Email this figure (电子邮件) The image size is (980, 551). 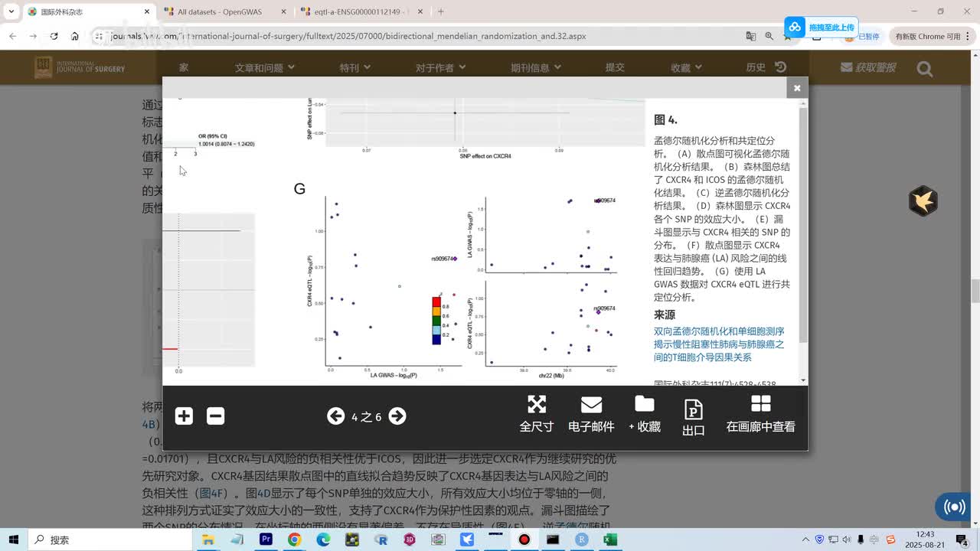[591, 414]
